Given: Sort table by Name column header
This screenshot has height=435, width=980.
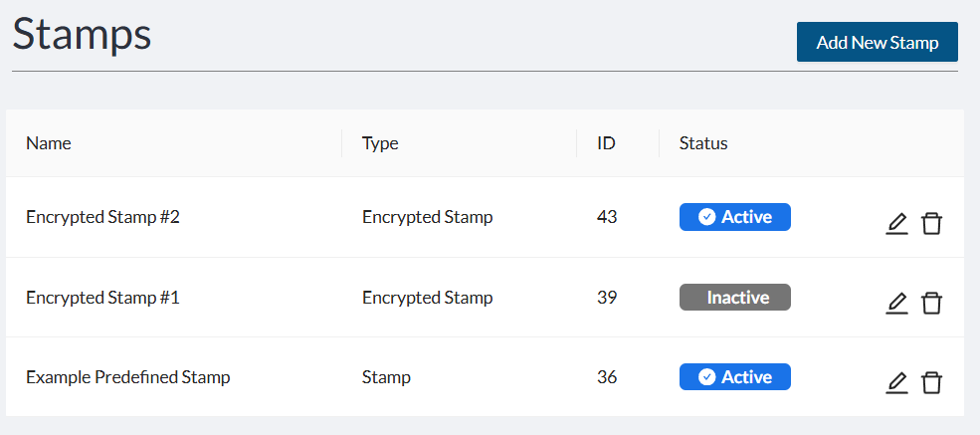Looking at the screenshot, I should pyautogui.click(x=49, y=143).
